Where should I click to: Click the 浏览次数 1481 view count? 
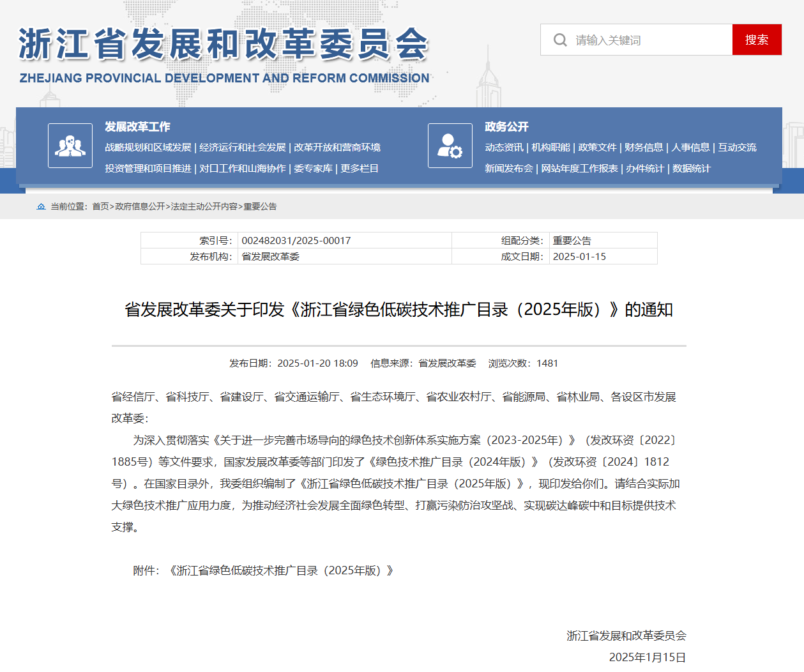[x=524, y=363]
